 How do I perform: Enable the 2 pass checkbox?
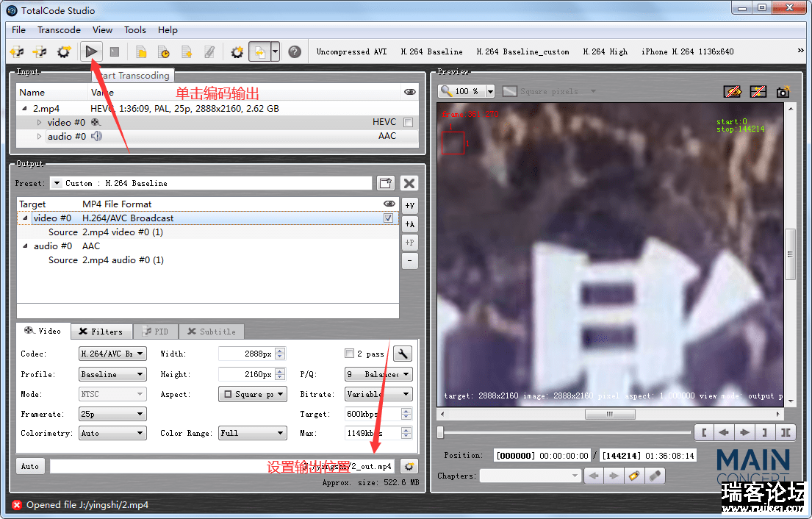[x=350, y=354]
